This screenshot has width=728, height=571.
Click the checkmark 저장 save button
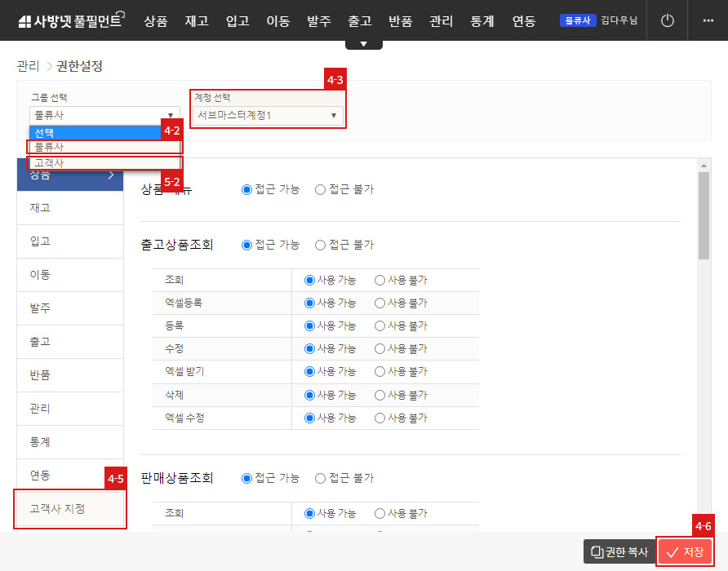pyautogui.click(x=685, y=551)
